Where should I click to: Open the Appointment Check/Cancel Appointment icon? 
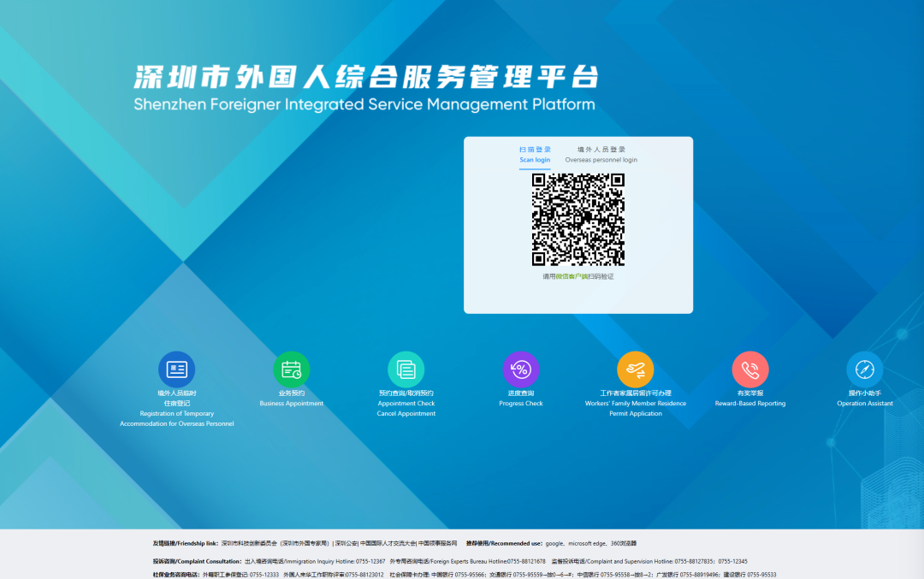(406, 369)
